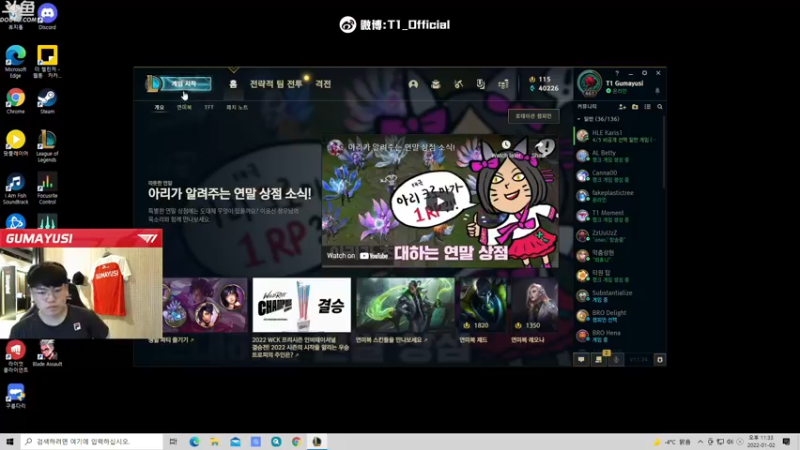Click the taskbar search box
The width and height of the screenshot is (800, 450).
(92, 442)
